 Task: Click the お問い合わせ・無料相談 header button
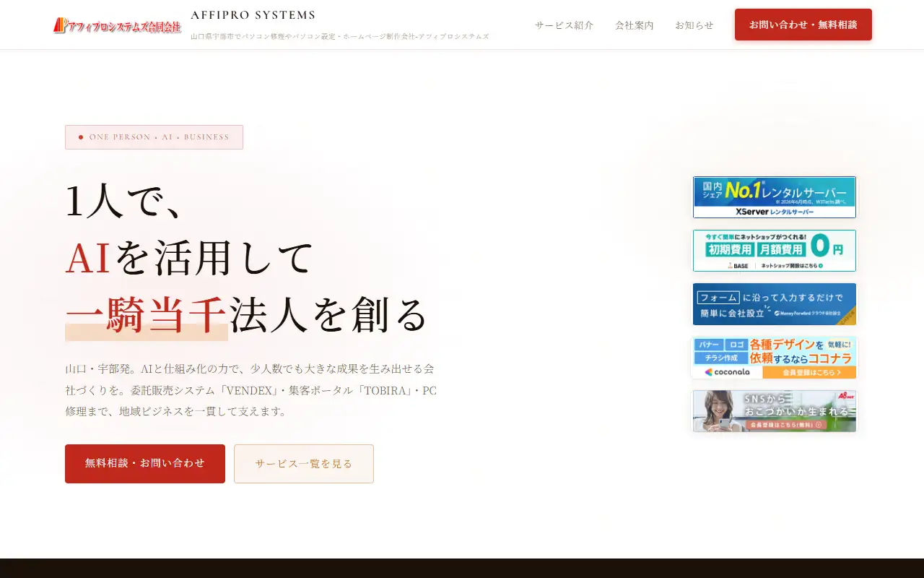tap(803, 25)
